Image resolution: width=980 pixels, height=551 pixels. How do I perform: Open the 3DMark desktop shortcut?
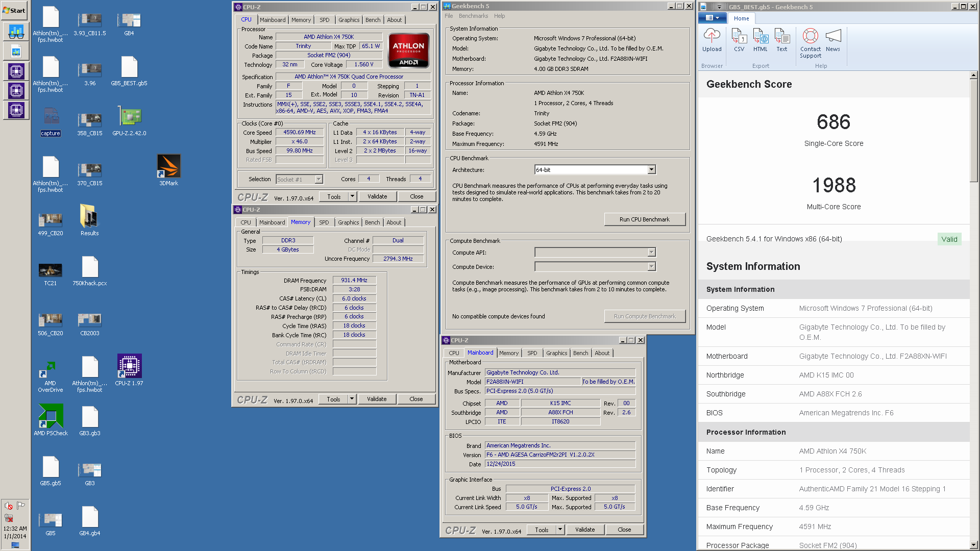[x=168, y=170]
